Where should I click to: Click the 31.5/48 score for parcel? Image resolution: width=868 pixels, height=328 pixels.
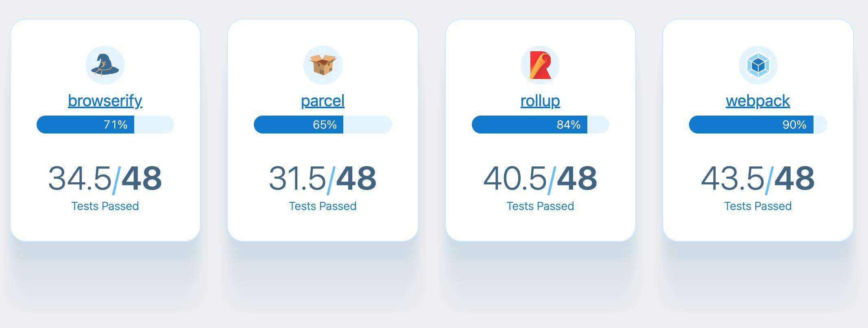323,179
